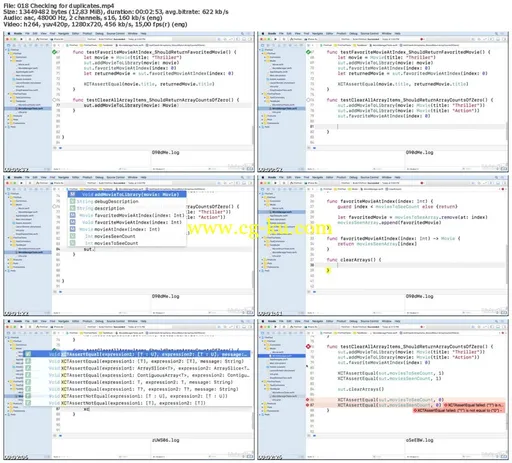This screenshot has width=512, height=463.
Task: Open the Issue navigator tab in the addMovieToLibrary(movie: Movie) frame
Action: 25,46
